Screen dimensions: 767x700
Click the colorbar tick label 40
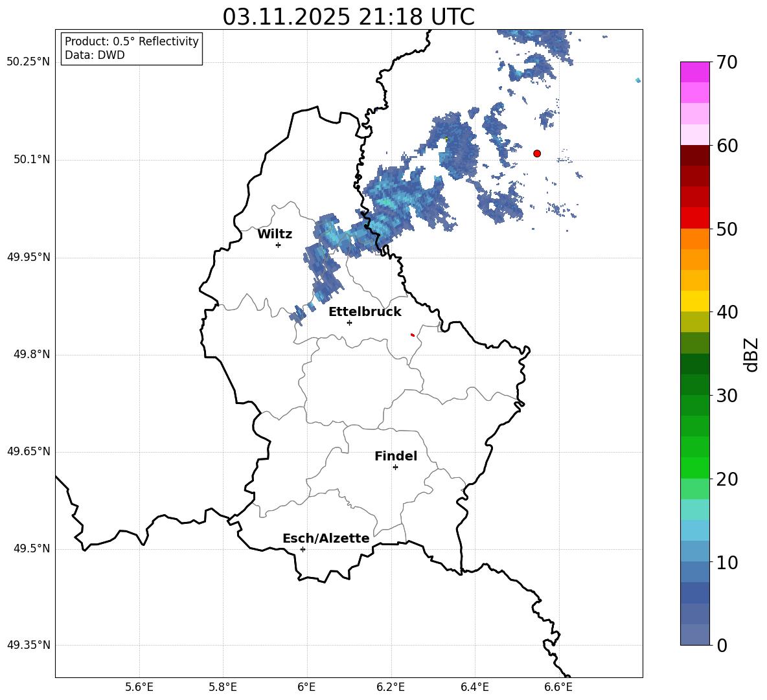click(x=727, y=312)
